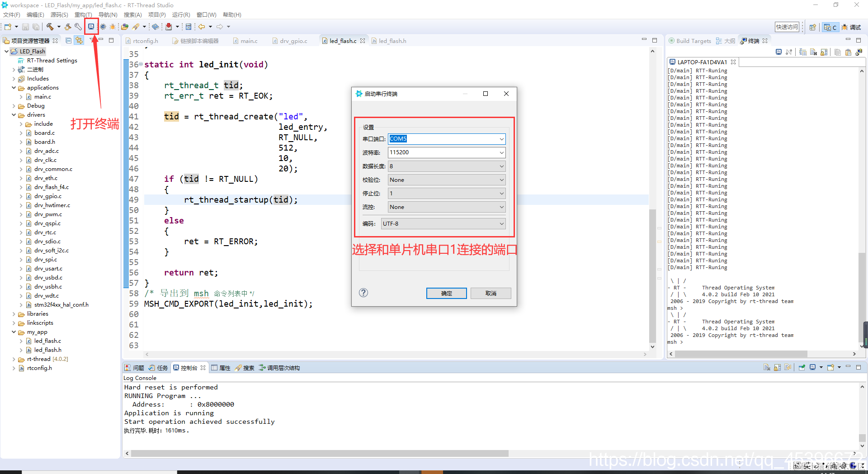Expand the libraries folder
The width and height of the screenshot is (868, 474).
pos(14,314)
